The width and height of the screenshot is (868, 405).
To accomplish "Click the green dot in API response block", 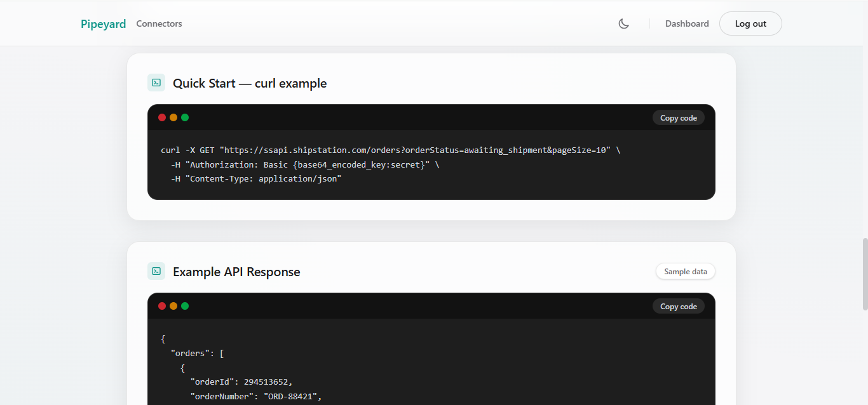I will tap(185, 306).
